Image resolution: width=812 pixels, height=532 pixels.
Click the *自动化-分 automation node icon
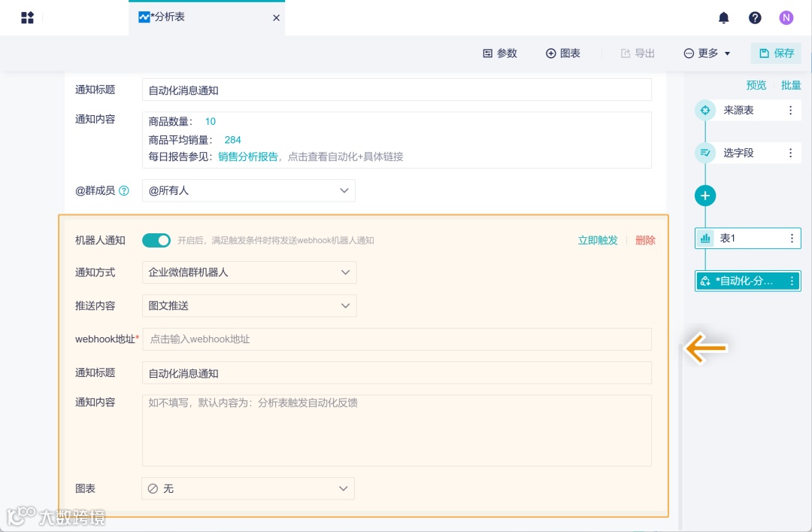(x=705, y=281)
